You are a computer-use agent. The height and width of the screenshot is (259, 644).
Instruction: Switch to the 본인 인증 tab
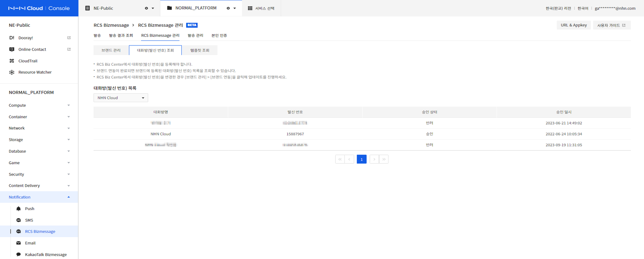click(x=219, y=35)
